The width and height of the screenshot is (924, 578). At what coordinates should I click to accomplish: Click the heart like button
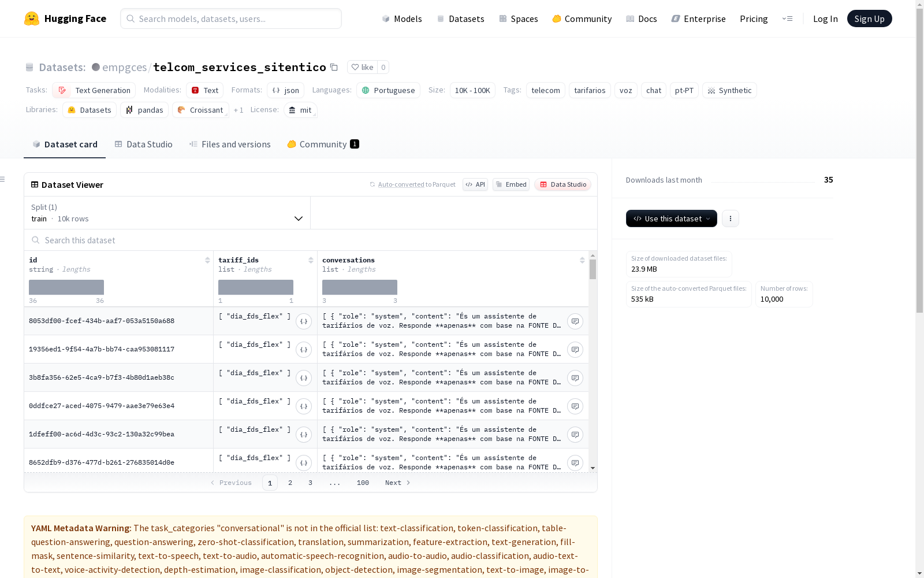[362, 67]
